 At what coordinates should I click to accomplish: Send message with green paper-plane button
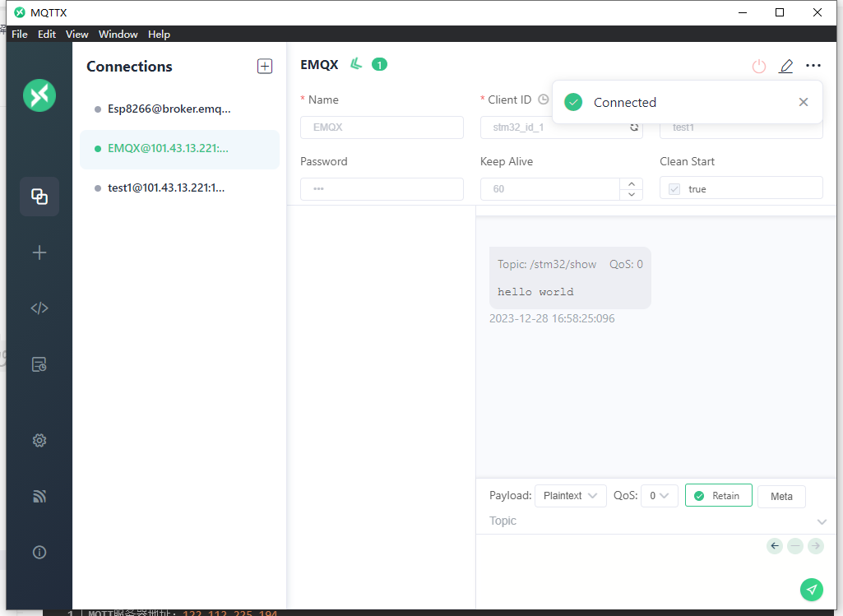[x=811, y=589]
